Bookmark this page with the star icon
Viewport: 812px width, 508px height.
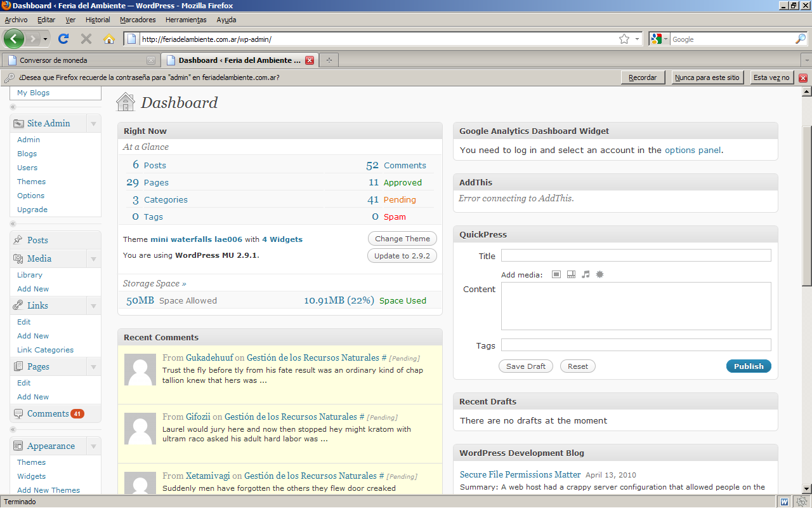pyautogui.click(x=624, y=39)
